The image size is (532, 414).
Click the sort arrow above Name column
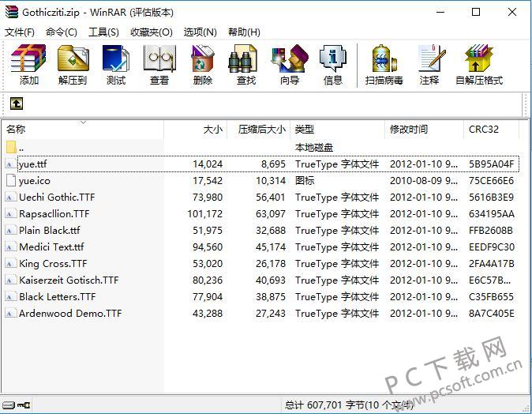83,122
